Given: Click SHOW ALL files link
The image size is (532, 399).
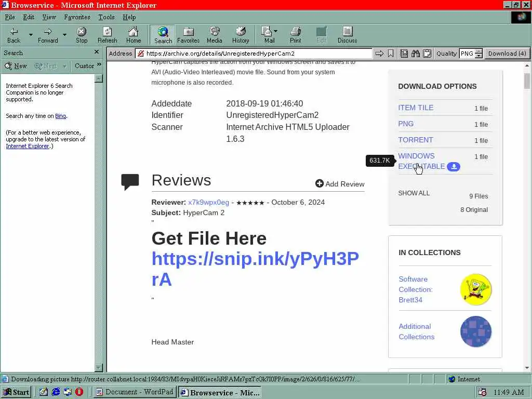Looking at the screenshot, I should (x=414, y=193).
